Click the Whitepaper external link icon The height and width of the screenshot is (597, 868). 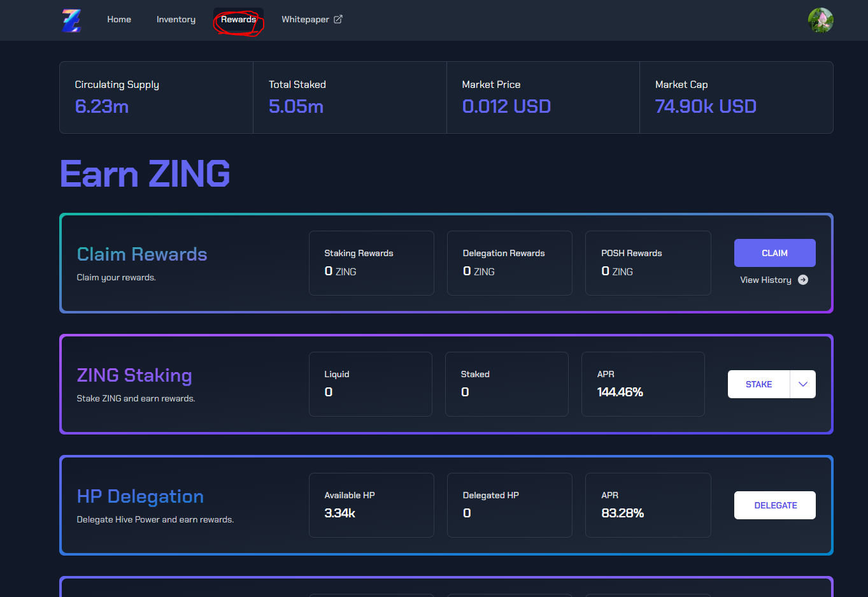[338, 19]
